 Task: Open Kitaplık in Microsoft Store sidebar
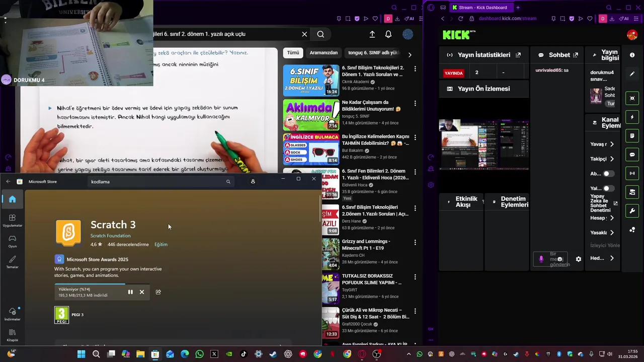point(13,335)
